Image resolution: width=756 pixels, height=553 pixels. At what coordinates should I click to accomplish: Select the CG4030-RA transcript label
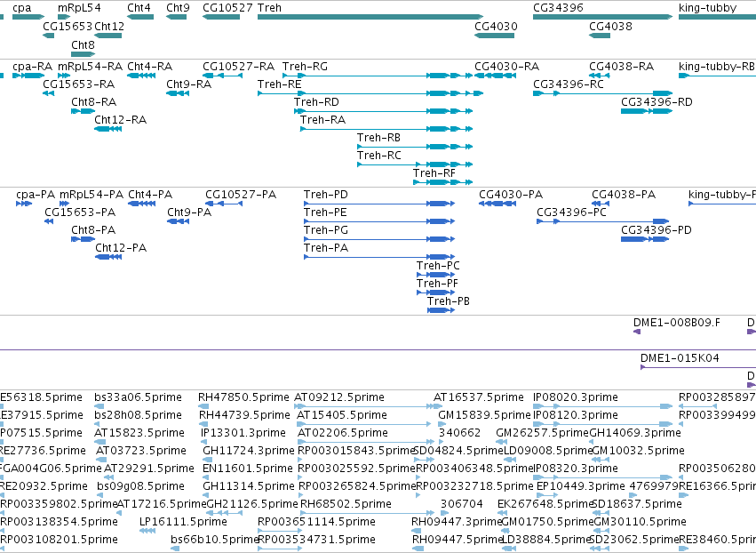tap(506, 66)
